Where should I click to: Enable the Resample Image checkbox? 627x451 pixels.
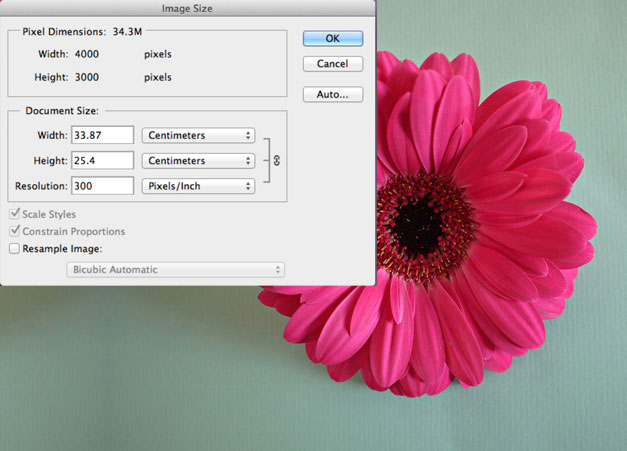(x=14, y=249)
